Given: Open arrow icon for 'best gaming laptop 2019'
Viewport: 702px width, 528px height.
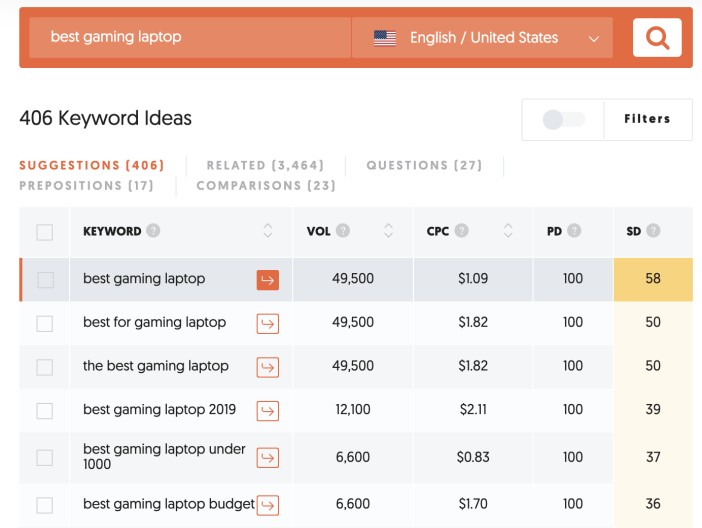Looking at the screenshot, I should [x=267, y=410].
